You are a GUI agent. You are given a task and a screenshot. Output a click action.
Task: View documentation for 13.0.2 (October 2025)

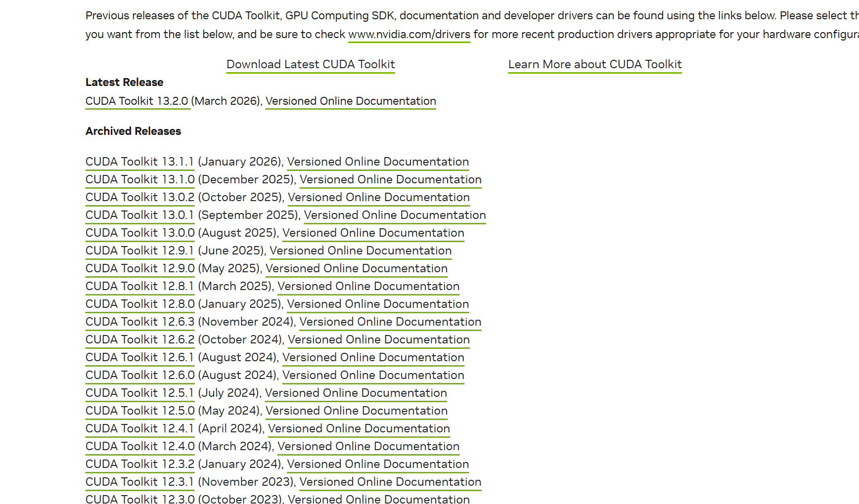click(379, 198)
